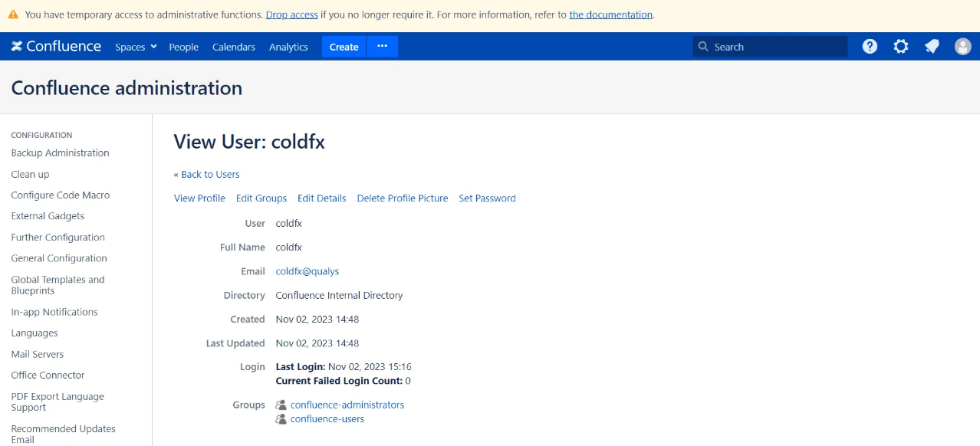Open the Calendars menu item
The width and height of the screenshot is (980, 446).
(x=234, y=47)
